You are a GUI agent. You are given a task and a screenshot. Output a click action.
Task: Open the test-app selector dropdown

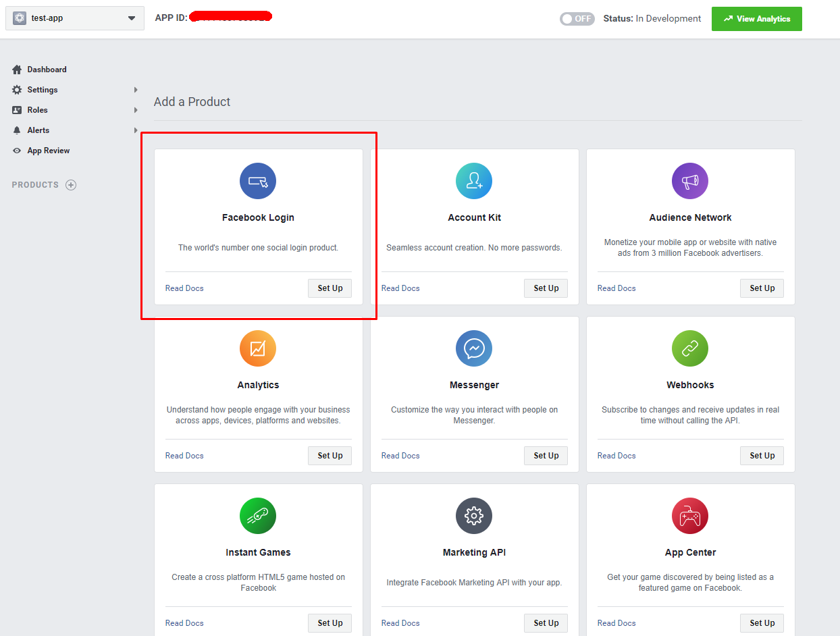click(x=75, y=18)
